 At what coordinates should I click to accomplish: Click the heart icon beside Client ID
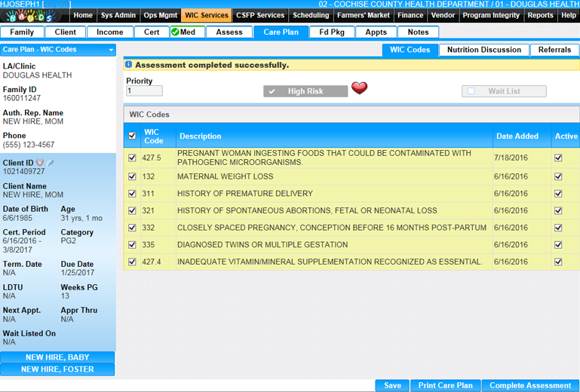(40, 163)
